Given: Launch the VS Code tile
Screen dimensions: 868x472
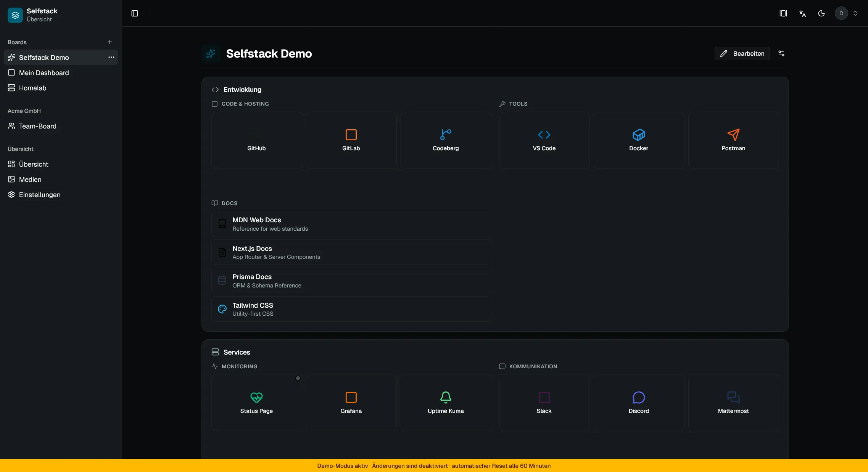Looking at the screenshot, I should 544,140.
